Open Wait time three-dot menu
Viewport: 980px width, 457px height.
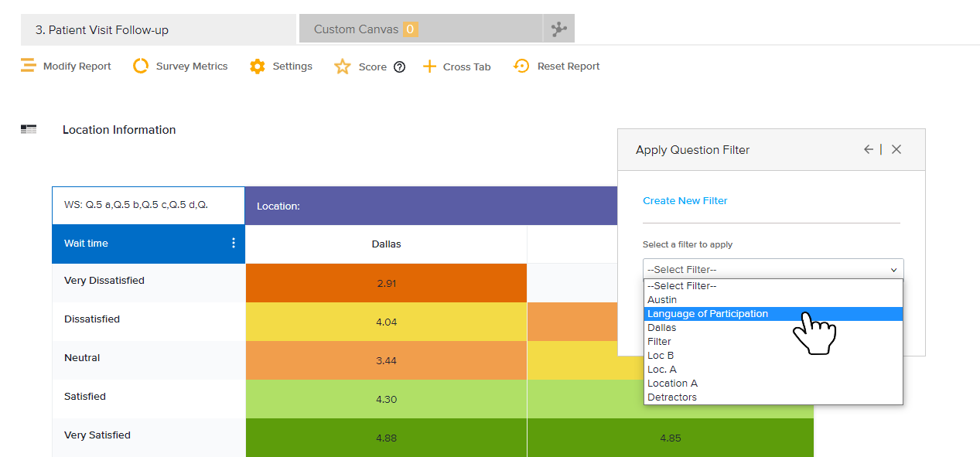(x=234, y=244)
